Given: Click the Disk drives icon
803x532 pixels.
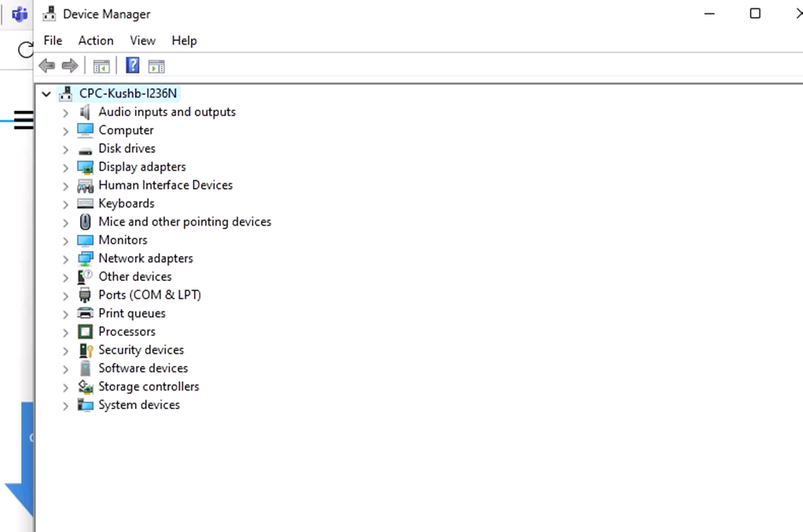Looking at the screenshot, I should coord(85,150).
